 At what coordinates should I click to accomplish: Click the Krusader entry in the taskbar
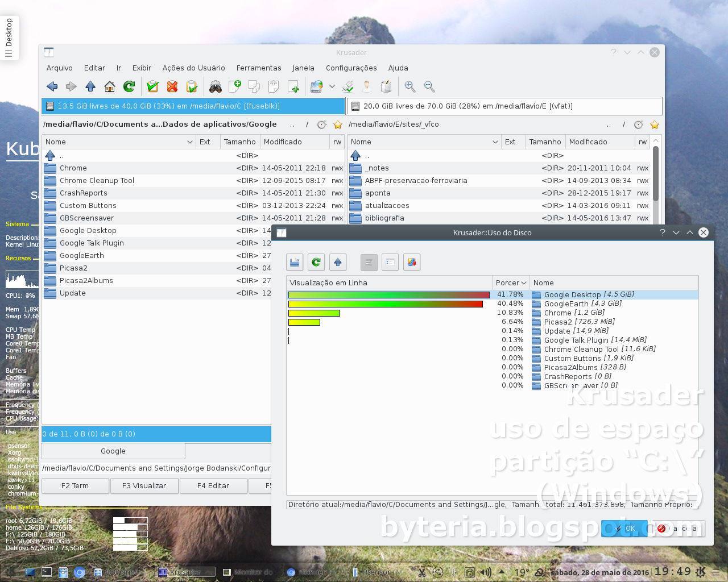(185, 572)
